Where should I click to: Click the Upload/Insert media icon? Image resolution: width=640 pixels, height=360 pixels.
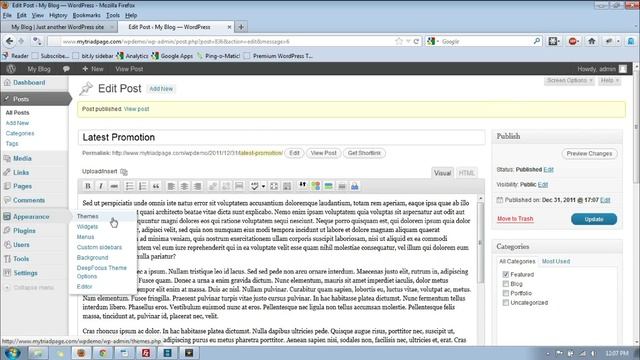pyautogui.click(x=124, y=172)
